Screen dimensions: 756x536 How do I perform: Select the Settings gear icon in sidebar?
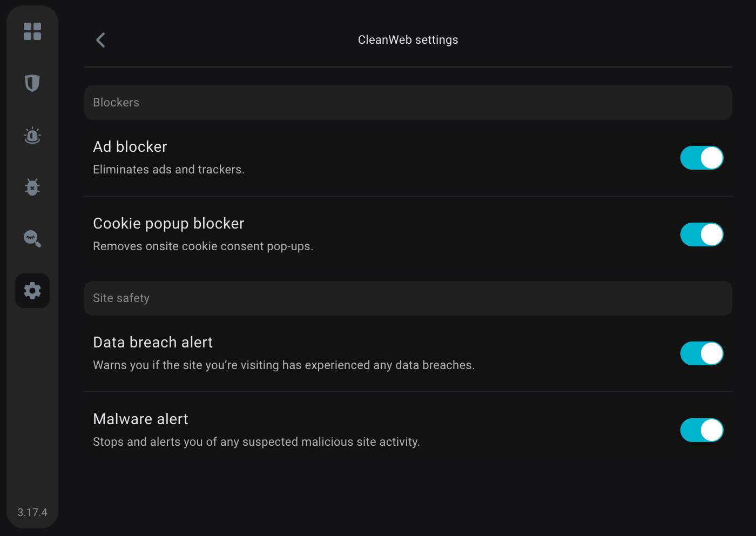point(32,291)
